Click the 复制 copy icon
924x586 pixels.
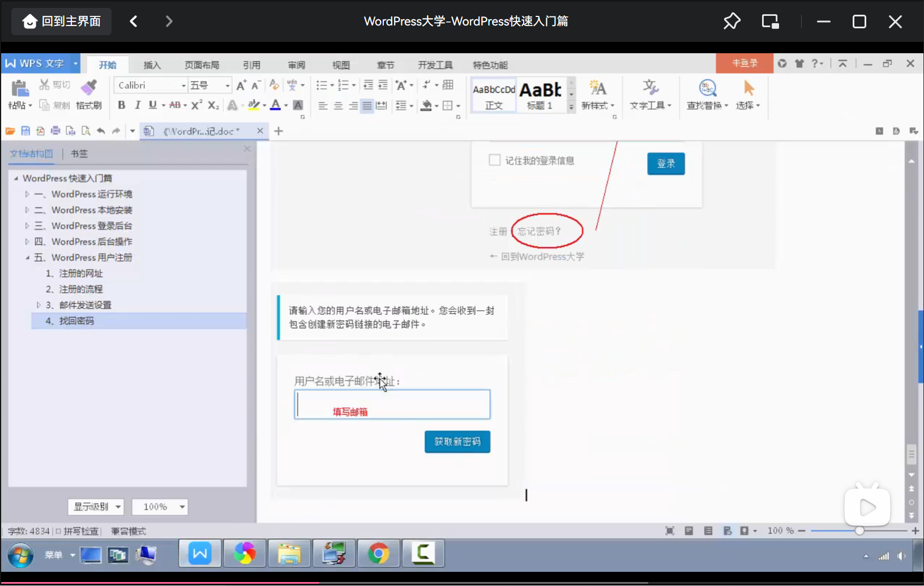(x=44, y=105)
